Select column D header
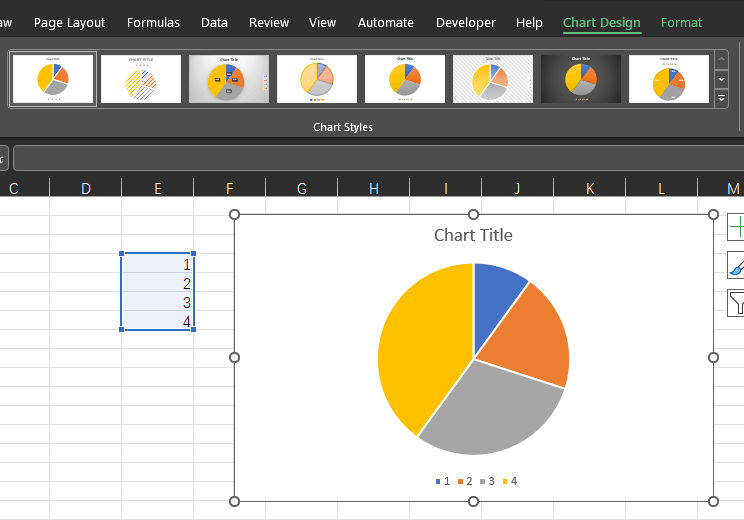 tap(85, 188)
